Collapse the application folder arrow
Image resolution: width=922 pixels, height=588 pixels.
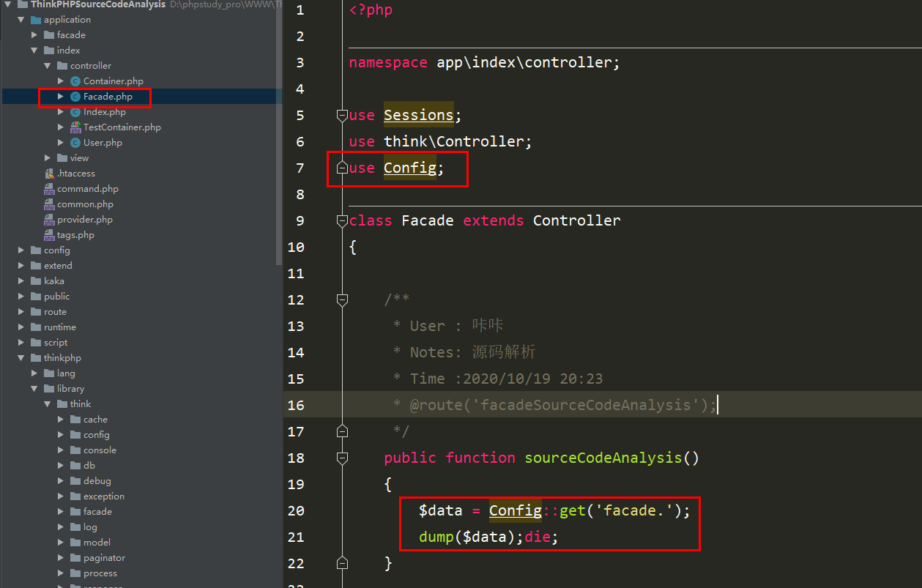21,20
